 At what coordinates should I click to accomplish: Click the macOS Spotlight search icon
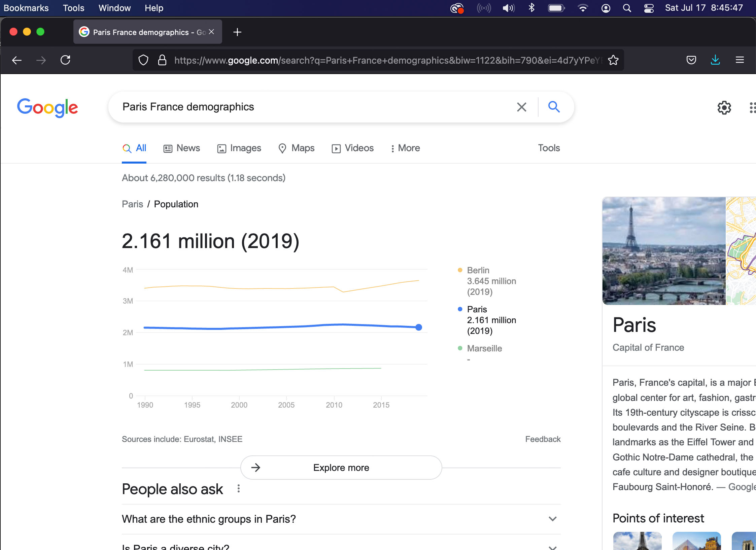[x=627, y=8]
